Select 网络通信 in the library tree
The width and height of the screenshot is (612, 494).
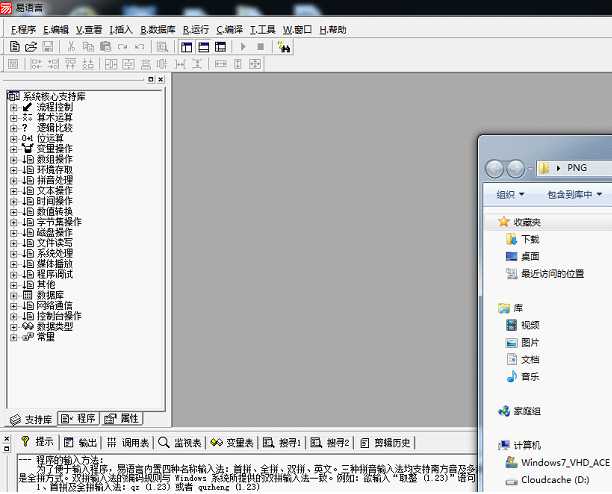(55, 306)
